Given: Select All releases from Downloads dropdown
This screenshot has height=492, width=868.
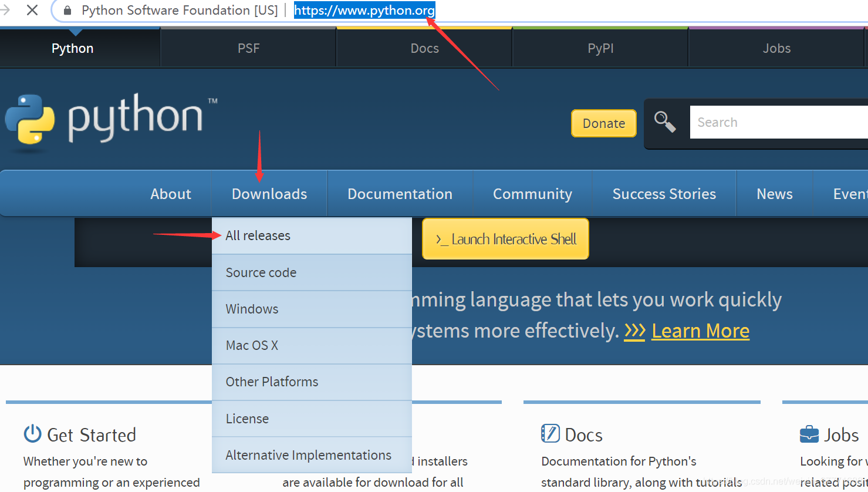Looking at the screenshot, I should (x=312, y=235).
